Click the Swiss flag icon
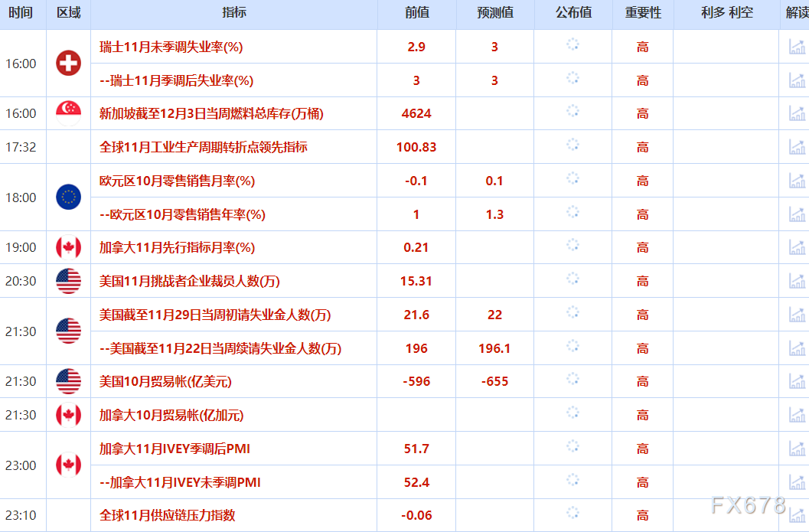The height and width of the screenshot is (532, 809). click(x=68, y=64)
